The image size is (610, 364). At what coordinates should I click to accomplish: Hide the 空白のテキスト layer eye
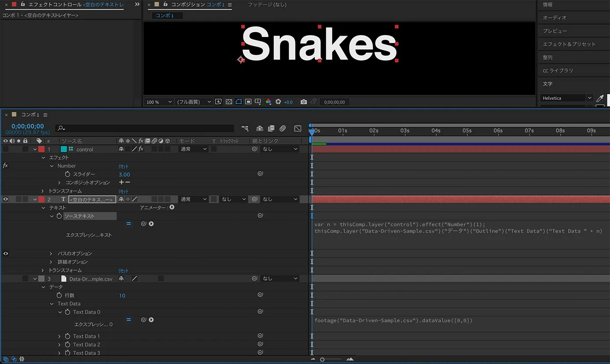[6, 199]
